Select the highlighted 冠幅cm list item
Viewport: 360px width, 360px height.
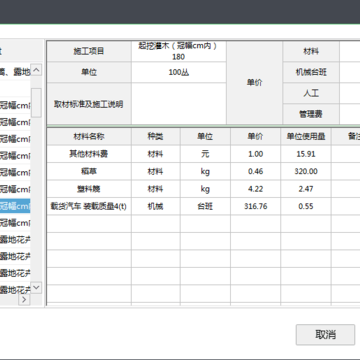15,206
